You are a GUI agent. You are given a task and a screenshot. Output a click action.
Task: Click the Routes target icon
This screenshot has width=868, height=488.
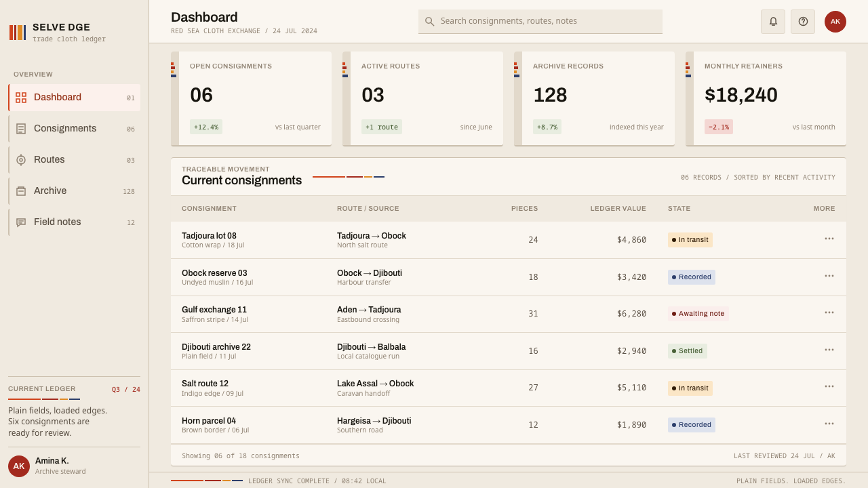pos(21,160)
